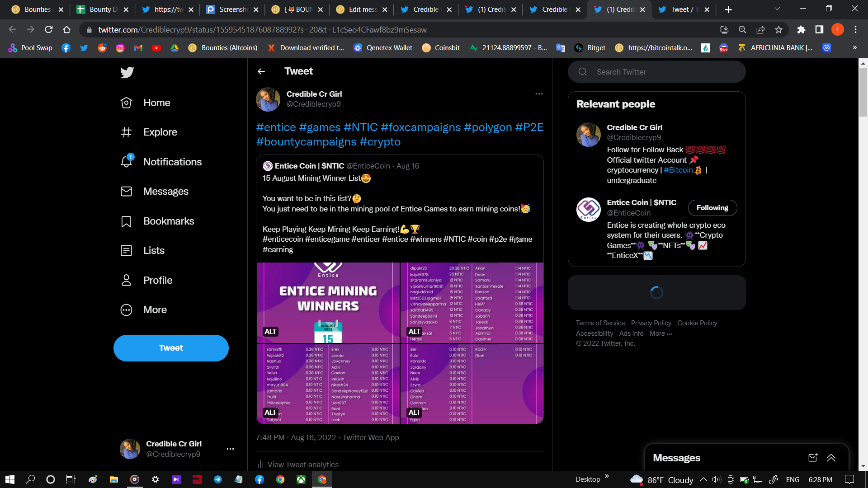Open Lists in the sidebar
Viewport: 868px width, 488px height.
click(x=142, y=250)
